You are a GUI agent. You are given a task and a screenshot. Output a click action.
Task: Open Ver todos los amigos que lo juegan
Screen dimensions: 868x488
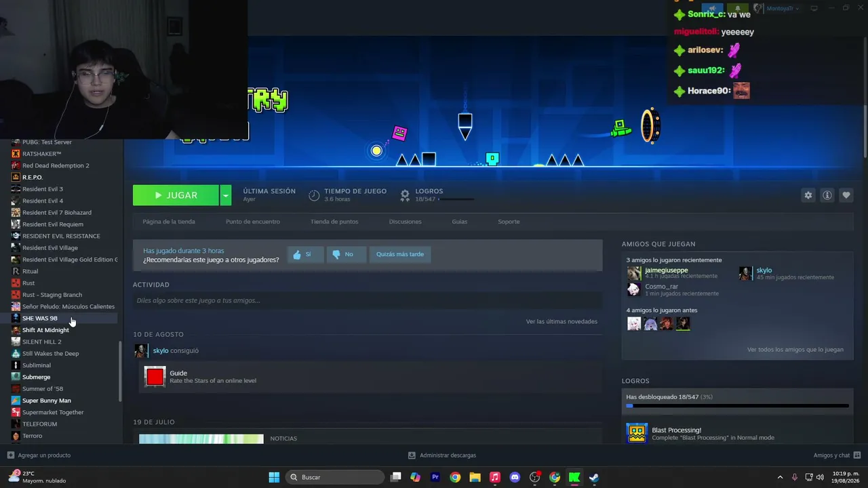click(x=795, y=350)
